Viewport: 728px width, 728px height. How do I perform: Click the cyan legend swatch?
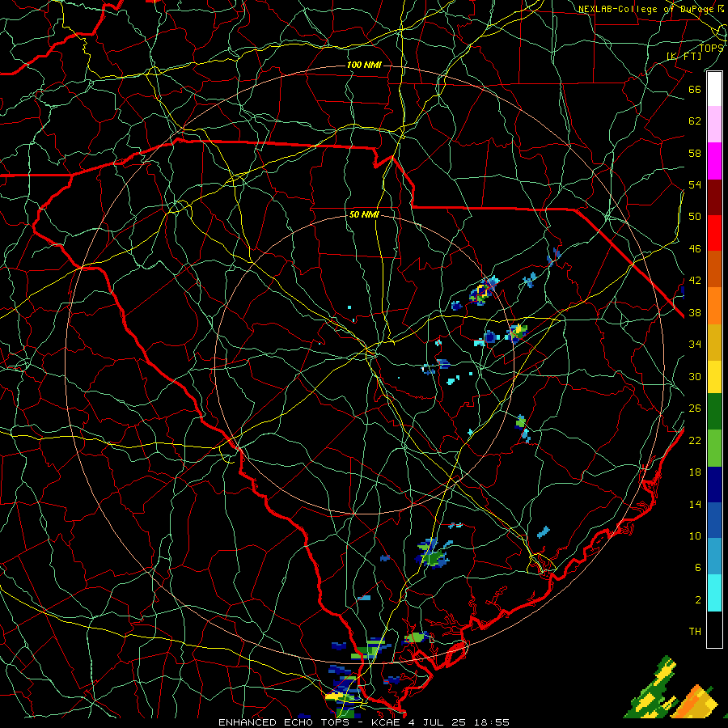point(714,593)
